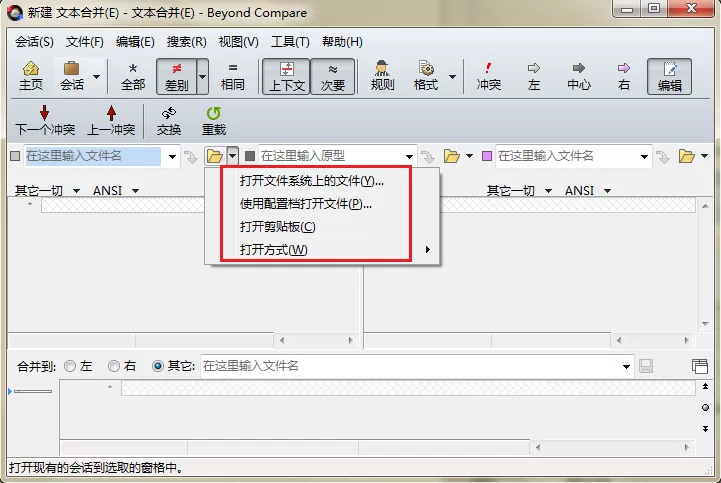
Task: Click the 冲突 conflict icon
Action: pos(488,76)
